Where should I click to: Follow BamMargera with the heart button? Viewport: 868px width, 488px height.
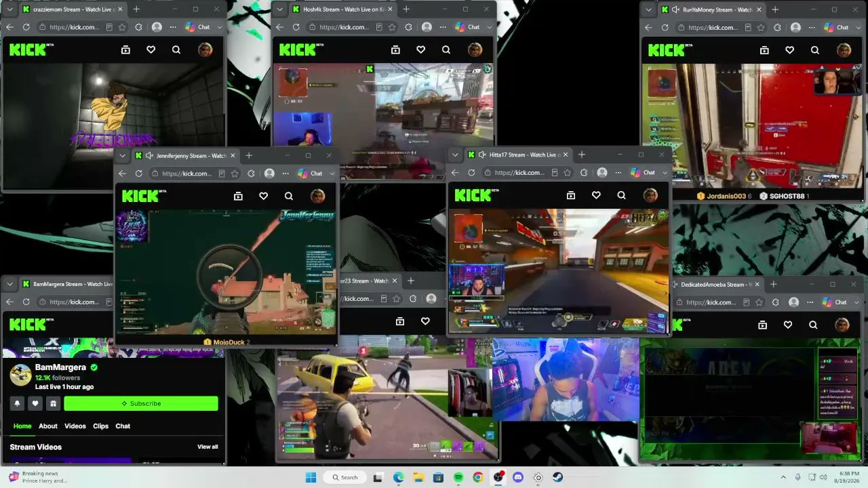click(35, 403)
